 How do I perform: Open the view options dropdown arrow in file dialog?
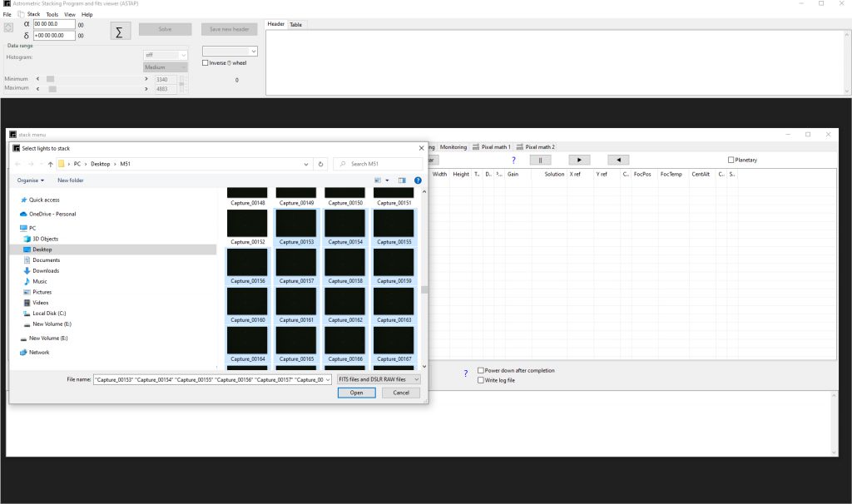point(387,180)
